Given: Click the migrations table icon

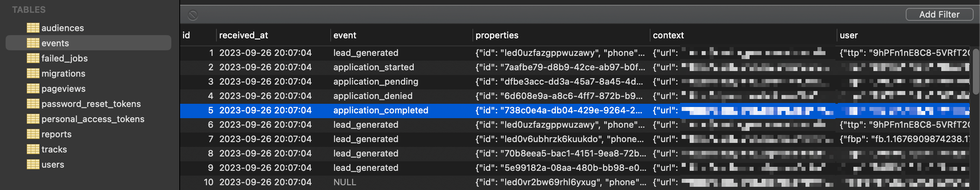Looking at the screenshot, I should coord(33,73).
